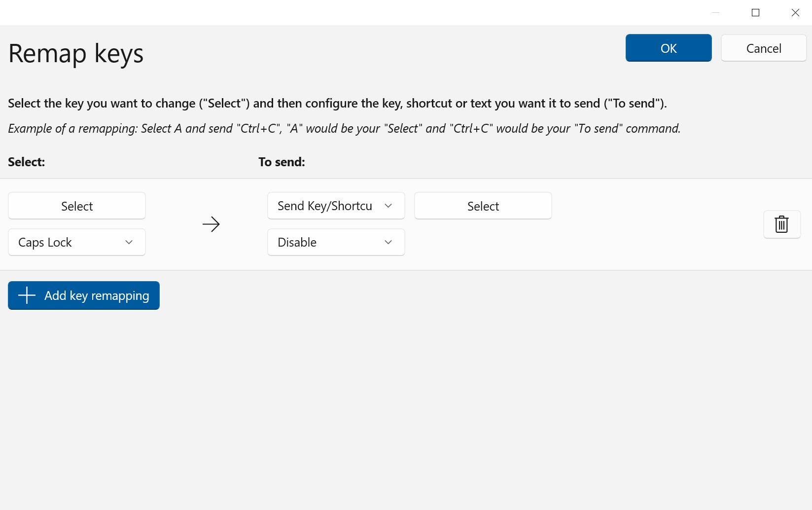
Task: Expand the Disable target key dropdown
Action: click(x=335, y=242)
